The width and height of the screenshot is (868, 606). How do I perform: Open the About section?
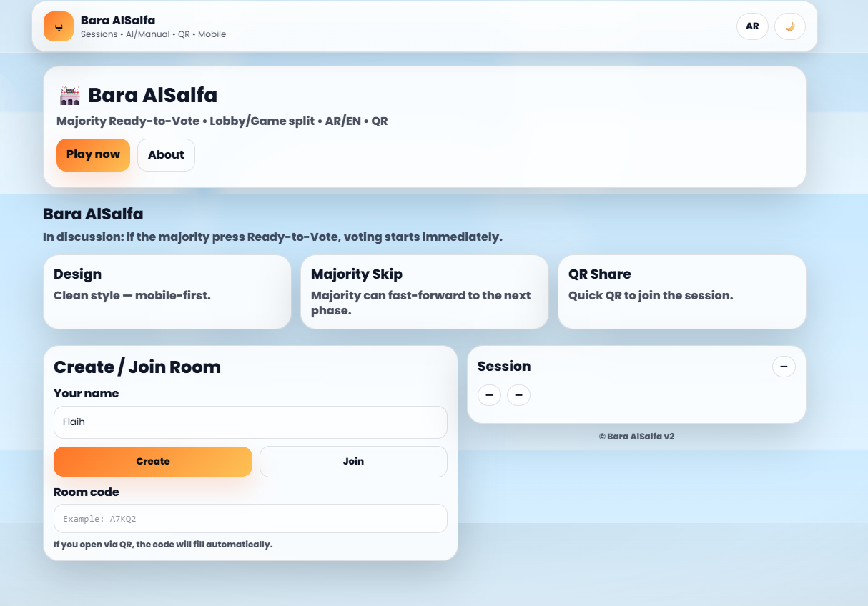(x=166, y=155)
